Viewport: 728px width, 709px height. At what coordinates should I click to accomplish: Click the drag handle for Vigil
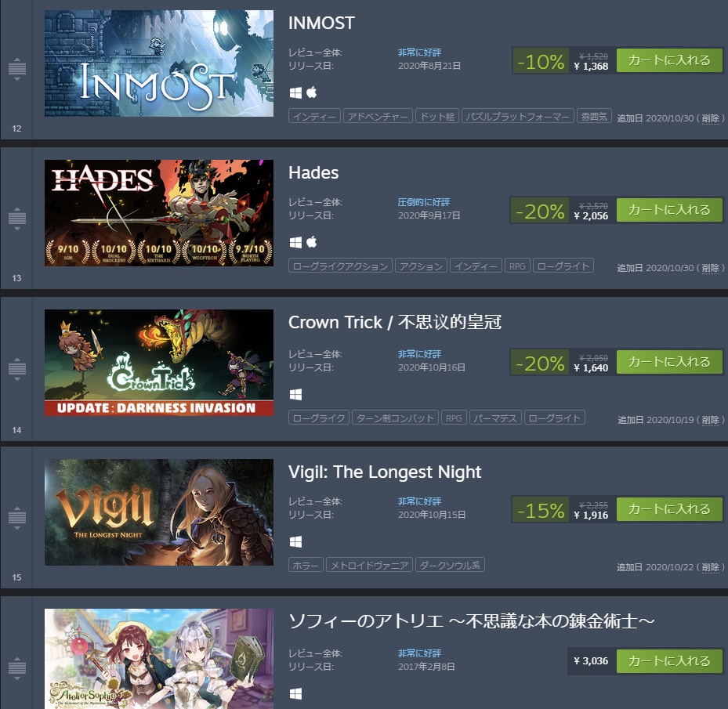pos(17,518)
